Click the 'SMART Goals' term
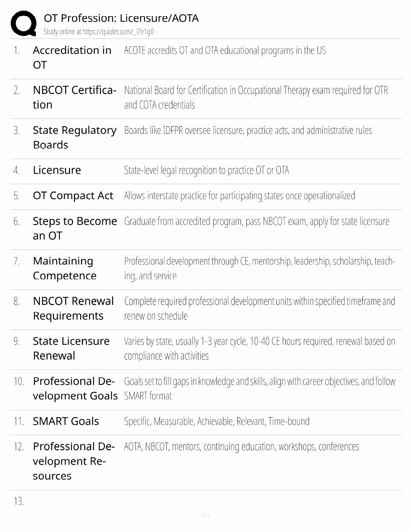411x532 pixels. click(66, 421)
